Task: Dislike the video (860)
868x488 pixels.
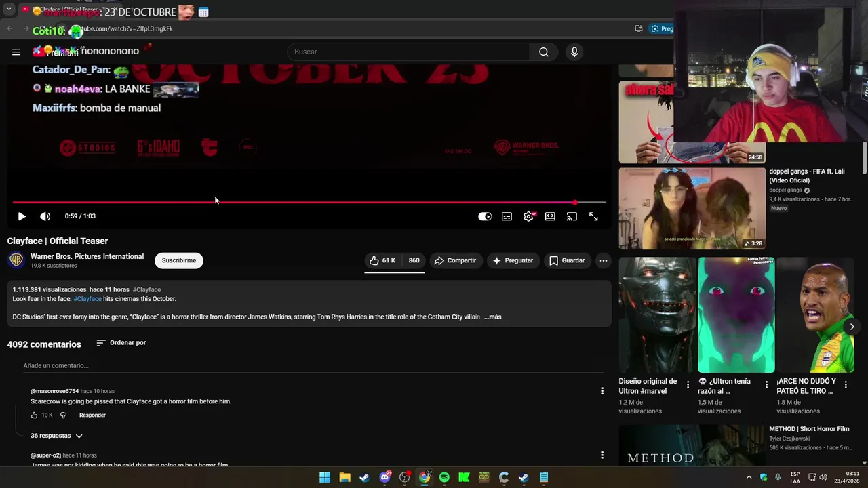Action: coord(414,260)
